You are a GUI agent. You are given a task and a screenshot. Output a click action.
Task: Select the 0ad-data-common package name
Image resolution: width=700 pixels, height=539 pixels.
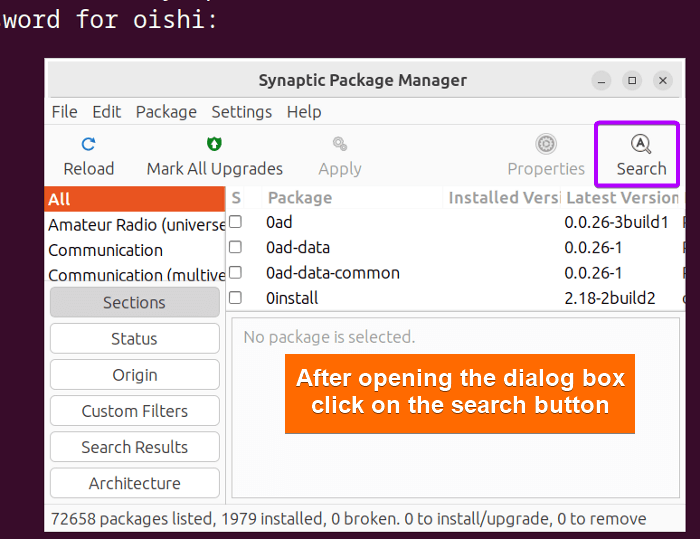tap(333, 273)
